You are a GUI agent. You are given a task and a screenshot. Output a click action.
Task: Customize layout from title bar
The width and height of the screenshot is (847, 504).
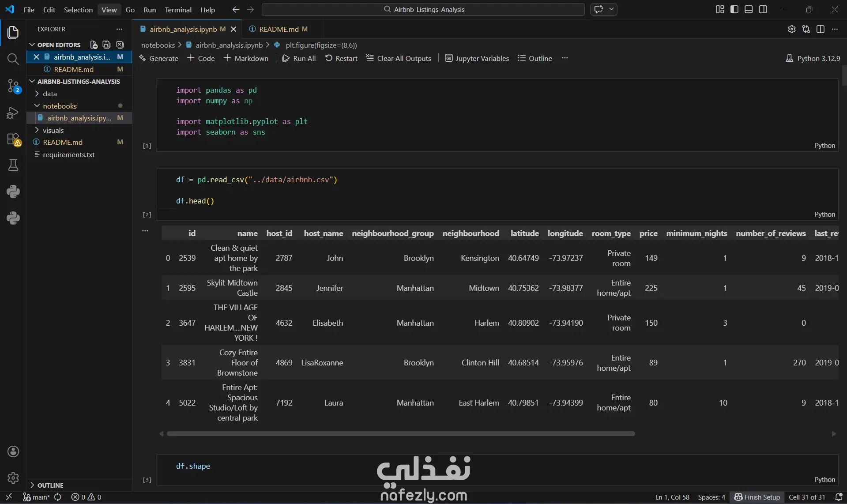(x=720, y=9)
